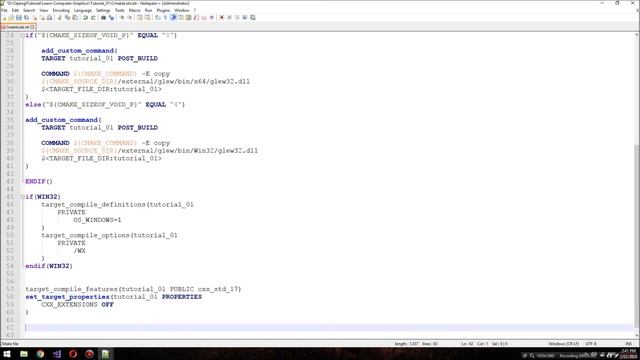This screenshot has width=640, height=360.
Task: Click the OS_WINDOWS=1 text
Action: (97, 220)
